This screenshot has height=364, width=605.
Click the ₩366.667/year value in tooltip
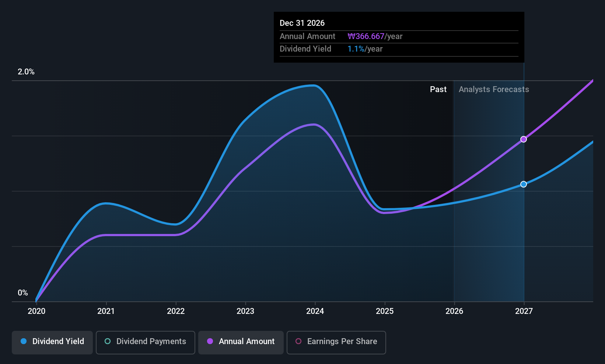pos(375,36)
